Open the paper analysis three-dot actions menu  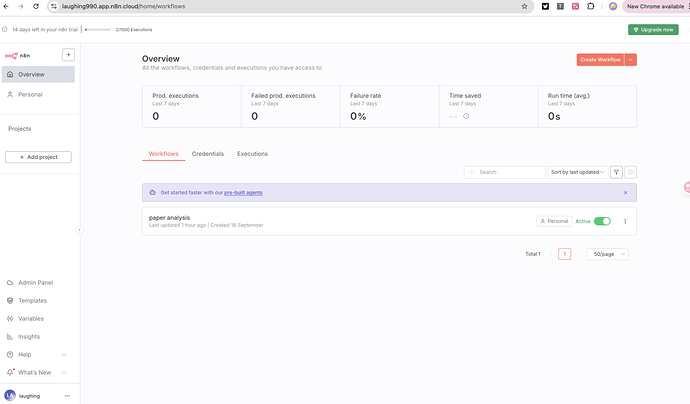coord(625,221)
